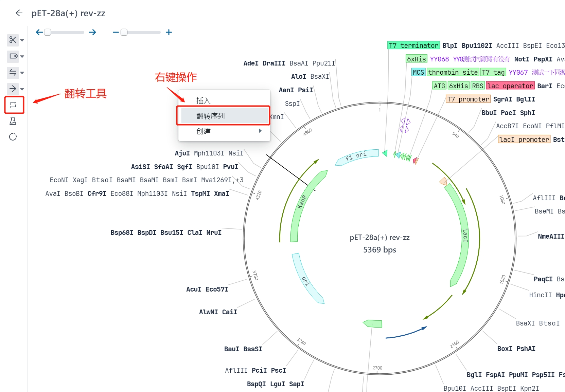
Task: Select the scissors cut tool
Action: coord(13,40)
